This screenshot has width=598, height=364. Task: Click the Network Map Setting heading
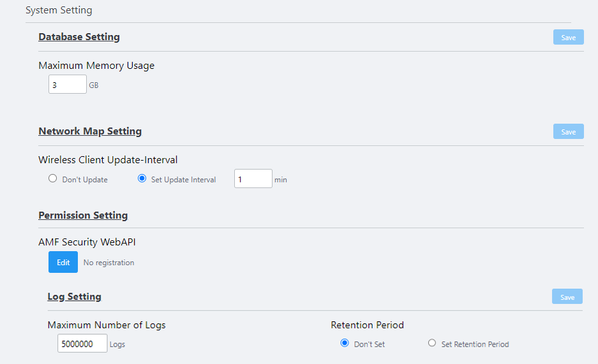[90, 131]
